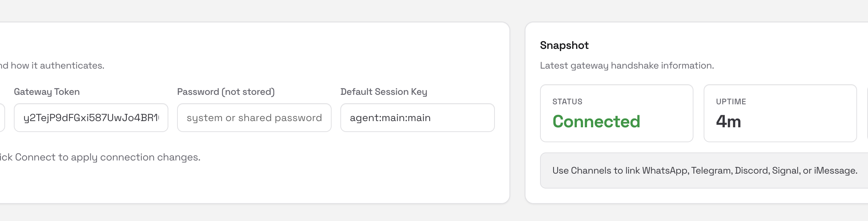Click the partially visible field left of Gateway Token

point(2,117)
